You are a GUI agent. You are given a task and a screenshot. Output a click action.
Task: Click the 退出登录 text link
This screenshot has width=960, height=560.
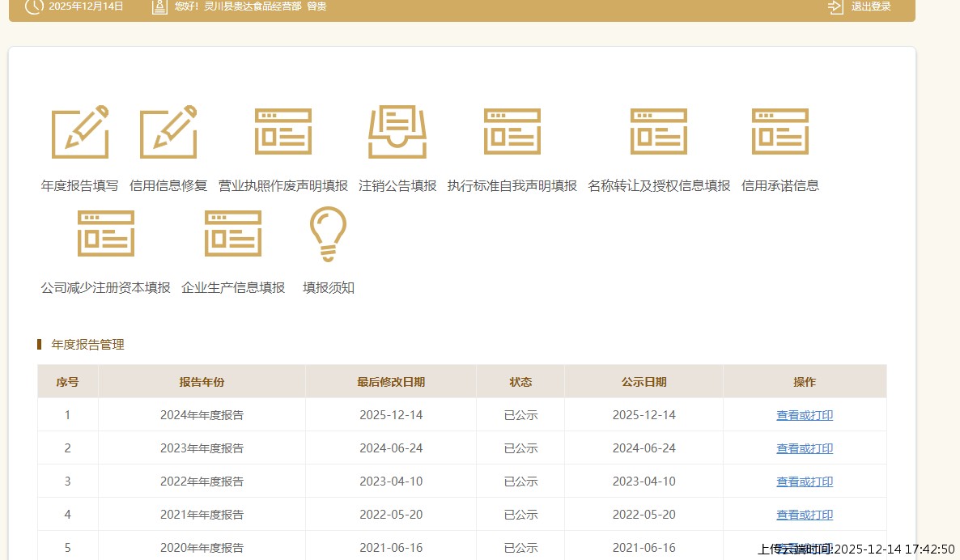(871, 6)
